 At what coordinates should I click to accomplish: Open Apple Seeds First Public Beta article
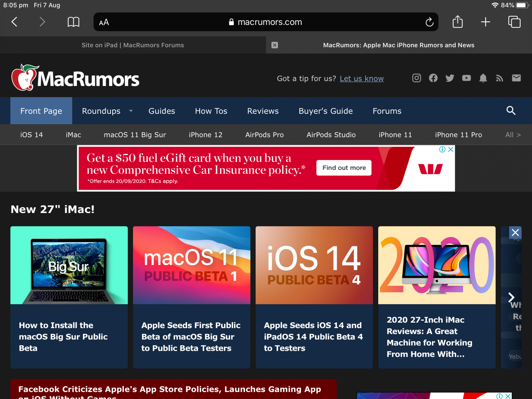coord(191,336)
